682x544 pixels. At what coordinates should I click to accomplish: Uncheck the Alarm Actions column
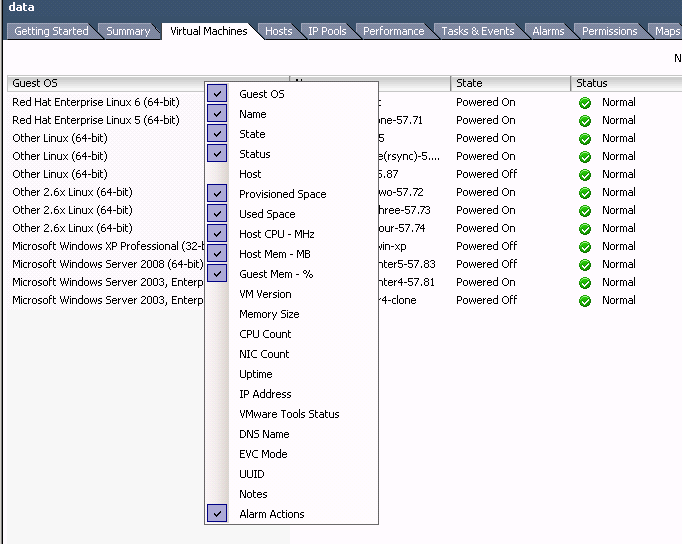click(217, 514)
